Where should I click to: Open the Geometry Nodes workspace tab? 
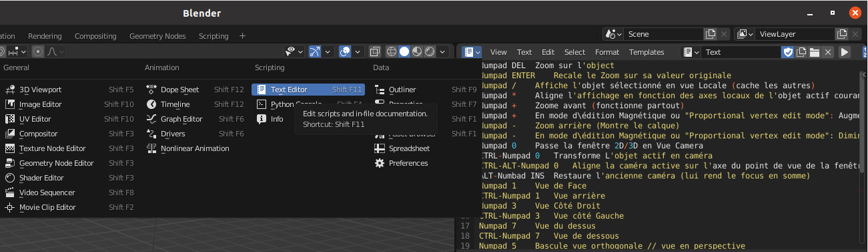pyautogui.click(x=157, y=36)
